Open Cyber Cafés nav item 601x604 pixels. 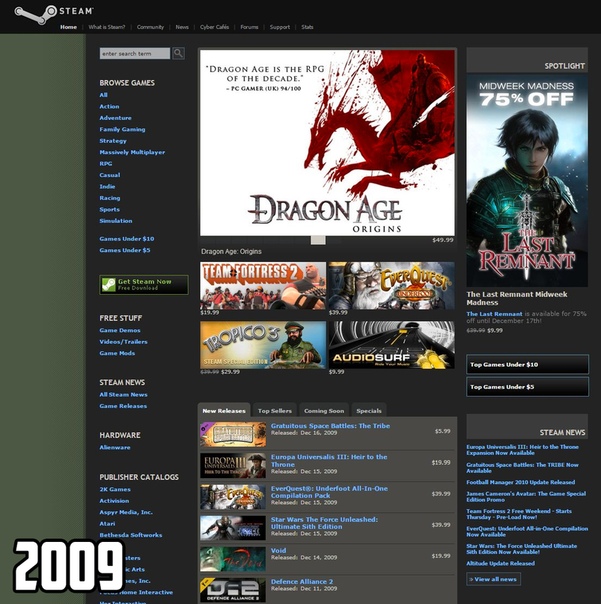[214, 27]
